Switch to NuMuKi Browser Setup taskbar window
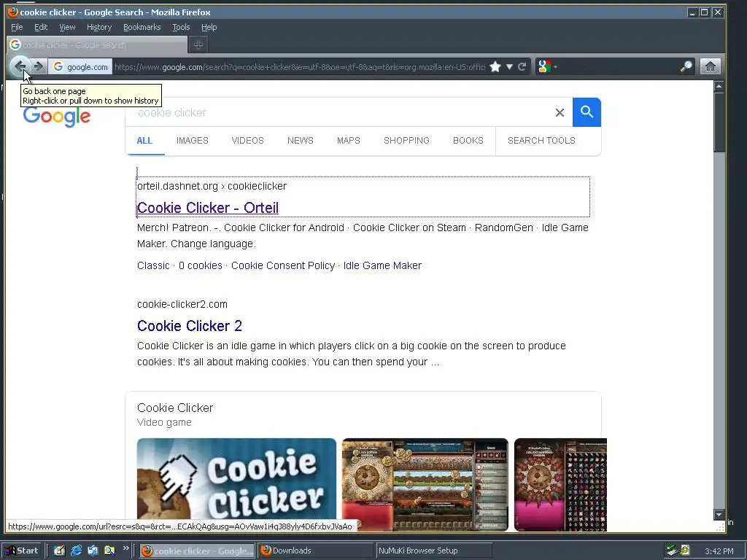 click(x=433, y=551)
